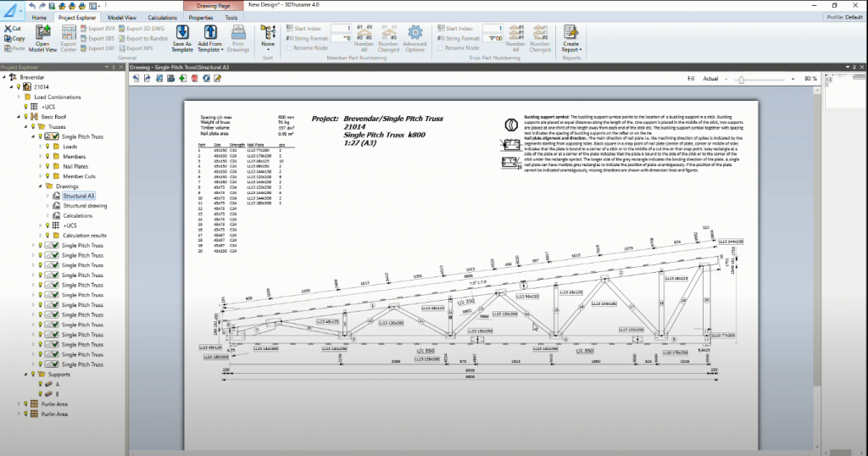Click the first drawing toolbar icon with arrow
868x456 pixels.
[136, 79]
